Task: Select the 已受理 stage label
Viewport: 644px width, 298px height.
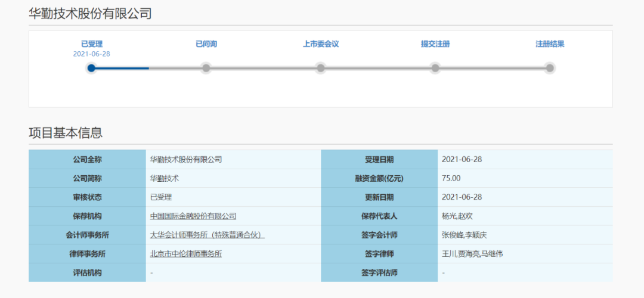Action: (91, 44)
